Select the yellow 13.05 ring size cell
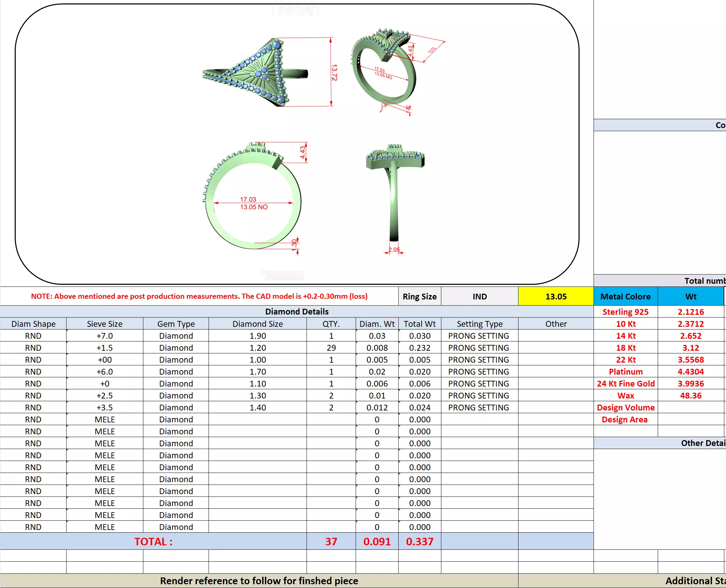 coord(556,296)
